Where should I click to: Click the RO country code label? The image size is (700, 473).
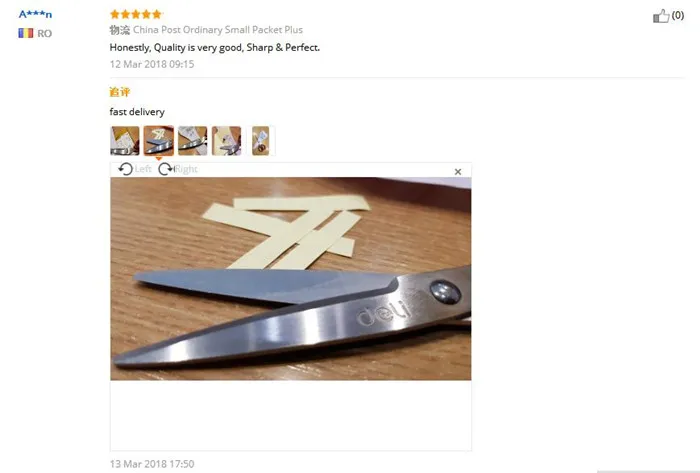click(45, 33)
